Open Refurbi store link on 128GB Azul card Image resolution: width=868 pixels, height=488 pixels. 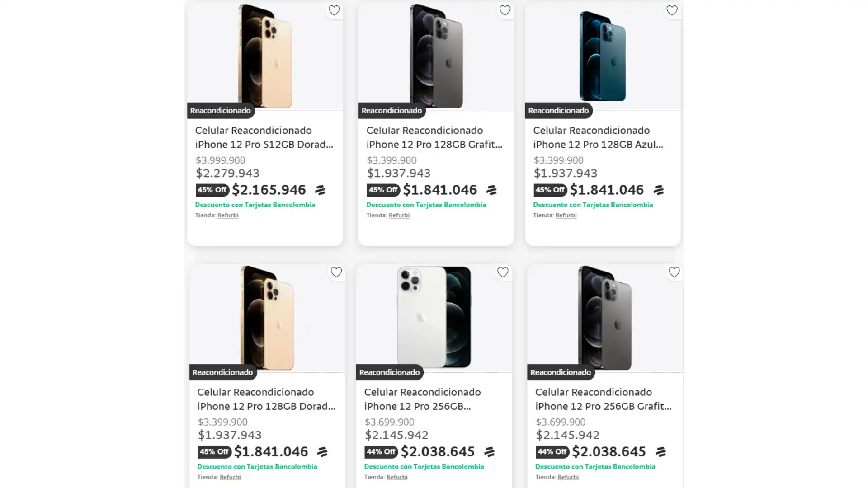pos(566,216)
